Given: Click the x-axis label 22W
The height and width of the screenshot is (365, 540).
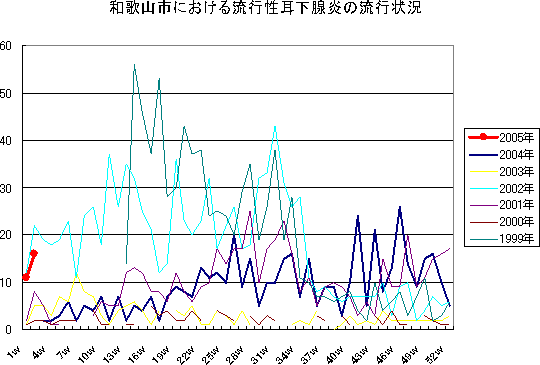Looking at the screenshot, I should click(186, 354).
